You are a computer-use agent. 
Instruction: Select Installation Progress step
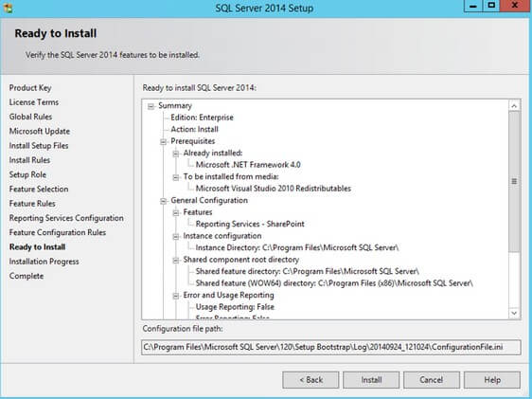tap(44, 262)
